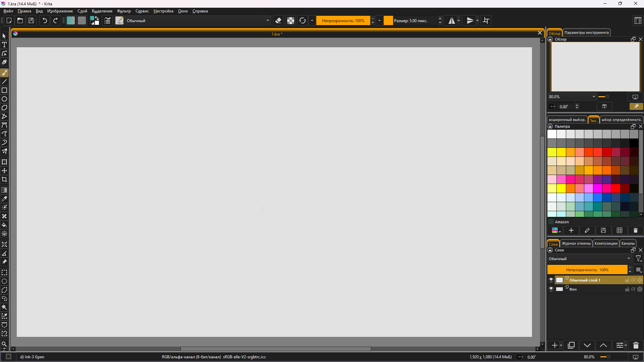Open the Обычный blending mode dropdown in toolbar
This screenshot has height=362, width=644.
click(198, 21)
